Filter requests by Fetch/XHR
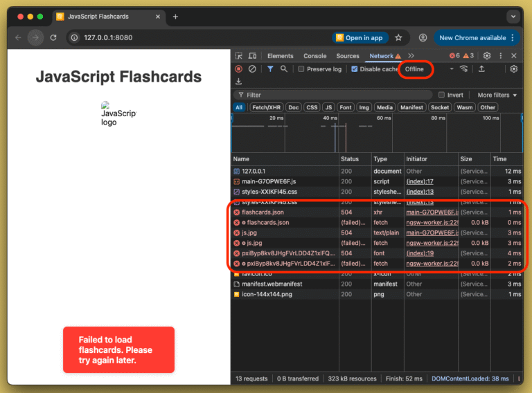The image size is (532, 393). point(266,107)
